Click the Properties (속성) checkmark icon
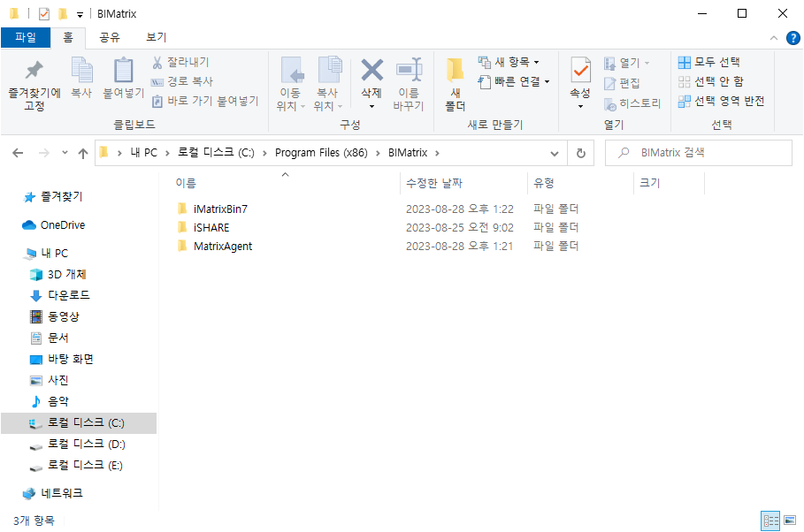Image resolution: width=804 pixels, height=532 pixels. (580, 70)
